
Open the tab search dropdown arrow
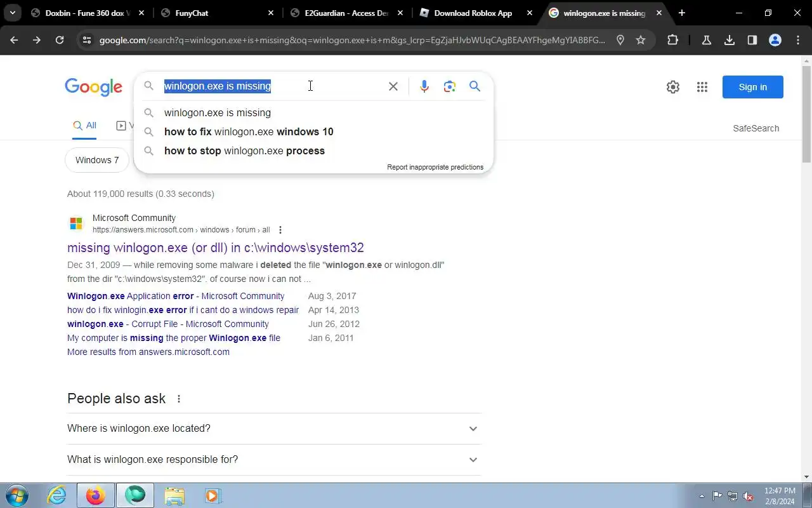(12, 13)
